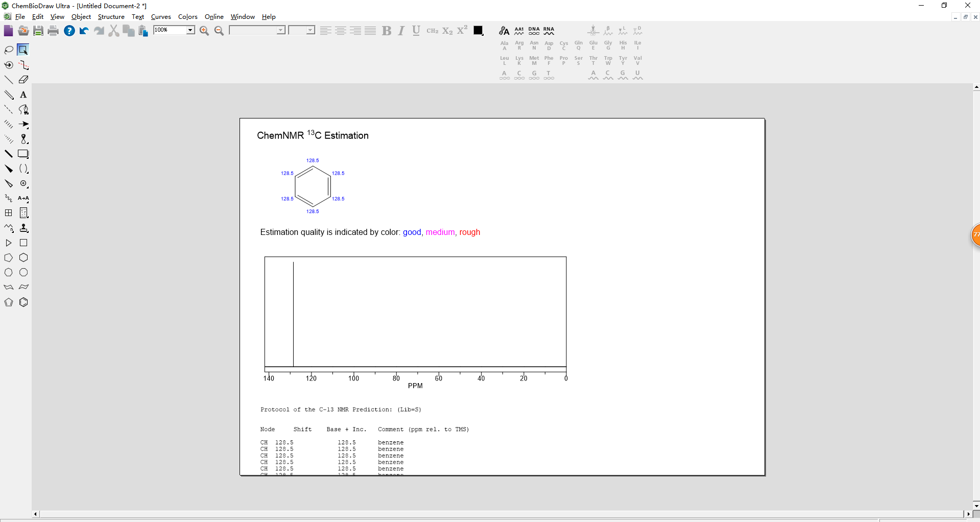Select the Eraser tool
980x522 pixels.
pos(23,80)
